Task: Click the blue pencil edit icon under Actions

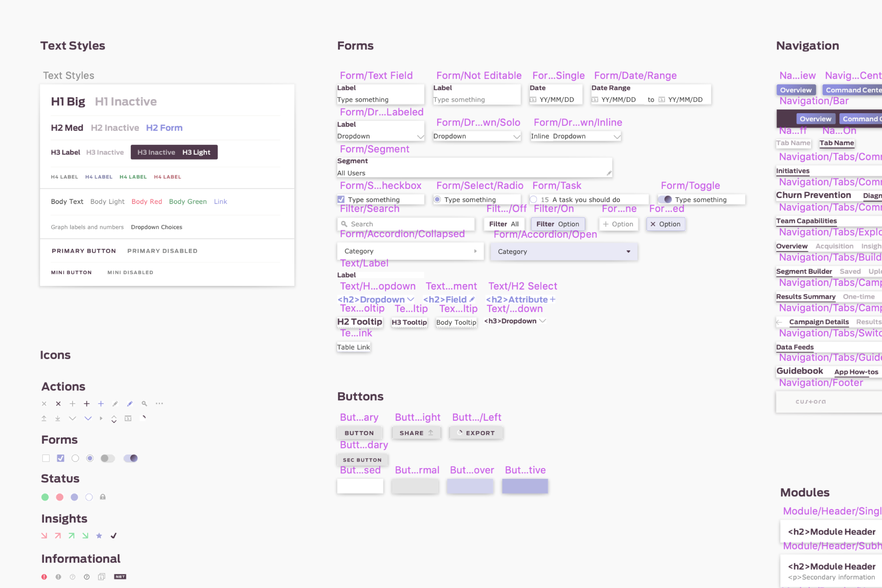Action: click(x=130, y=404)
